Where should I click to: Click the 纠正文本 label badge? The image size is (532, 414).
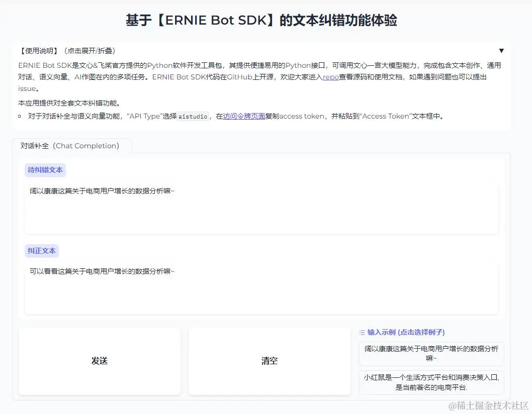(41, 251)
